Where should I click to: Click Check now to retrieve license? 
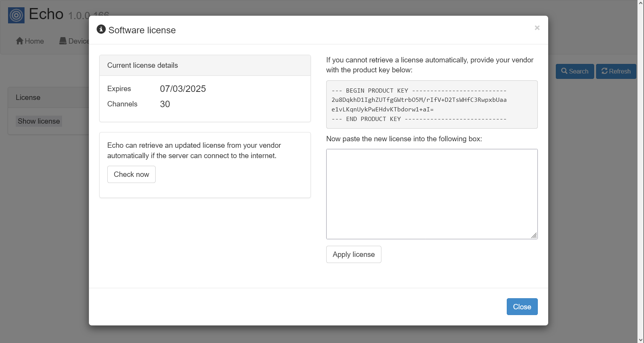point(131,174)
